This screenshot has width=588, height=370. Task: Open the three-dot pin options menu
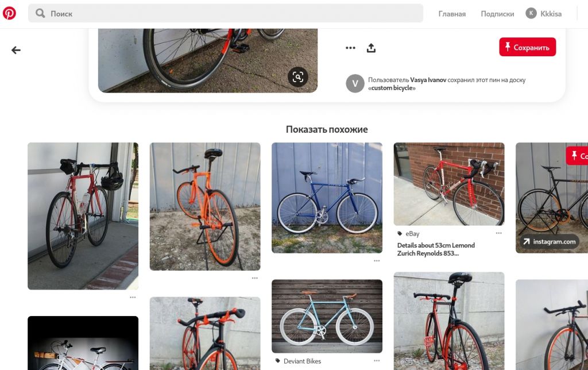click(350, 48)
